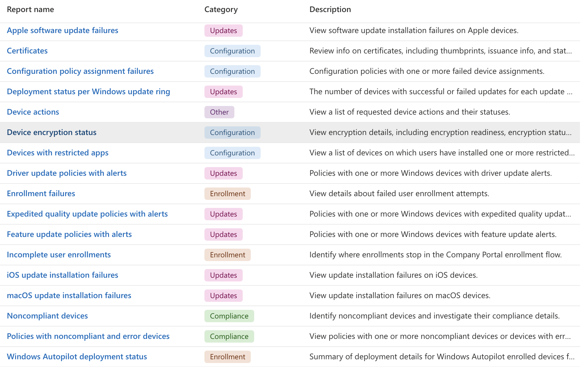The width and height of the screenshot is (588, 367).
Task: Open the Certificates report
Action: point(27,51)
